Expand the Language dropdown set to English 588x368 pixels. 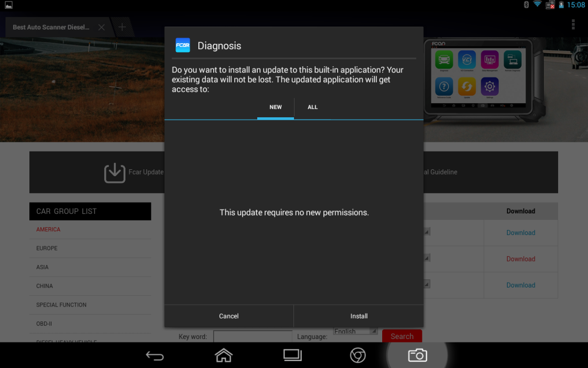(x=355, y=332)
